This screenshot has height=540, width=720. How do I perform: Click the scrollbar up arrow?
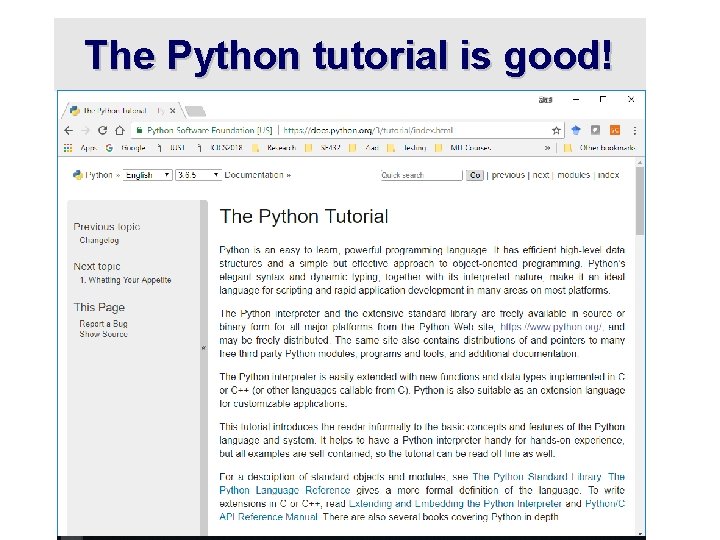tap(640, 163)
